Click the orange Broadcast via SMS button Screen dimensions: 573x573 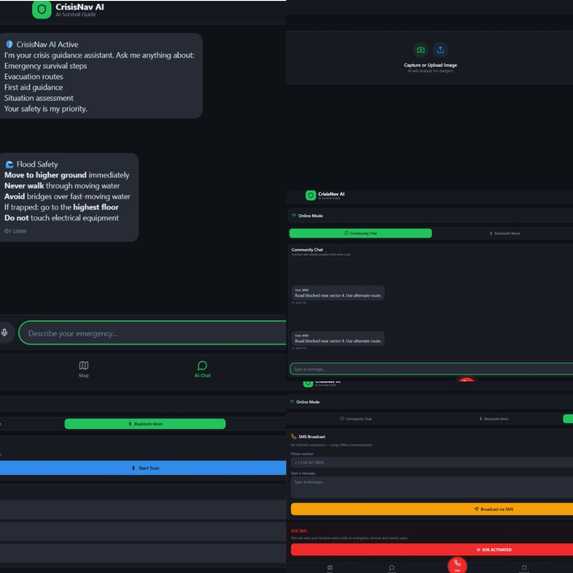pyautogui.click(x=432, y=509)
